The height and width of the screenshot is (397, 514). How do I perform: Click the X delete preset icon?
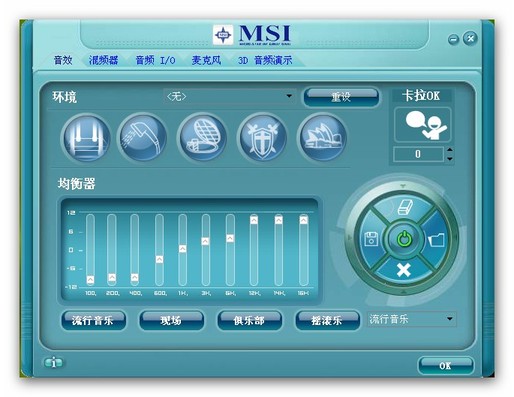404,270
